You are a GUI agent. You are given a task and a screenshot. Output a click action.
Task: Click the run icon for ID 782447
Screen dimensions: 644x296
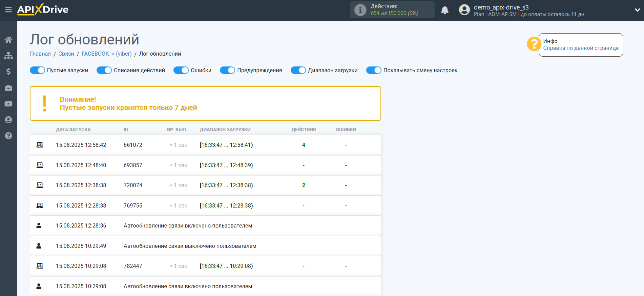coord(40,266)
